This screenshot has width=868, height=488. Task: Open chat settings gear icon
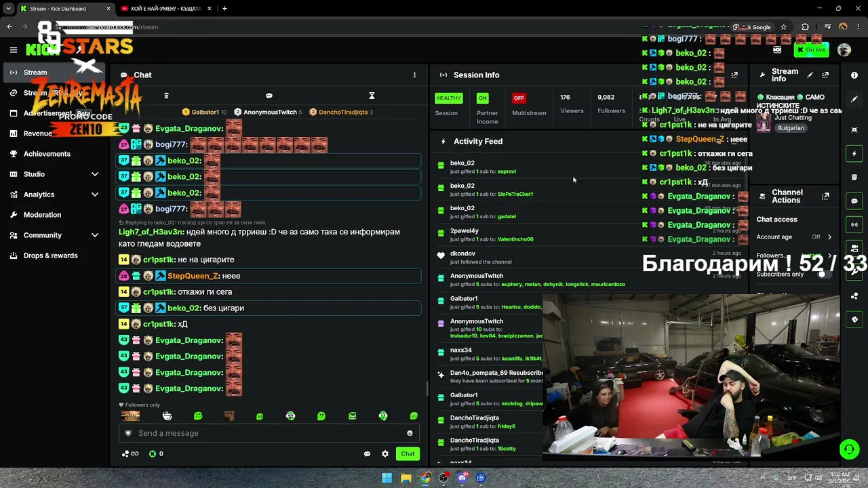pyautogui.click(x=385, y=454)
